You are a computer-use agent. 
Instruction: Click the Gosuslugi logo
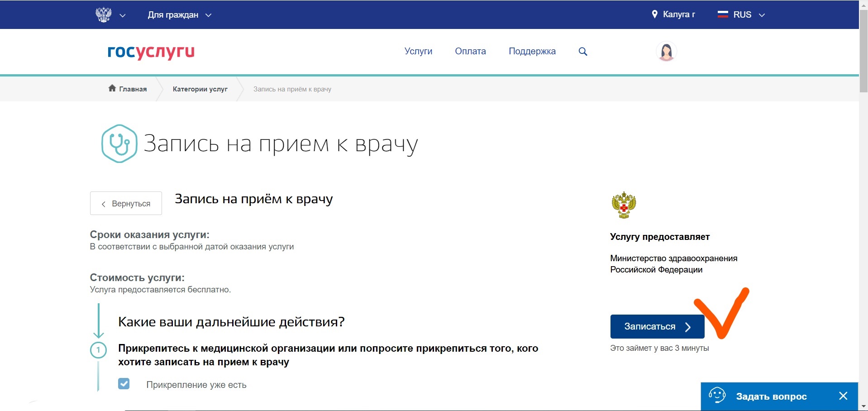151,52
